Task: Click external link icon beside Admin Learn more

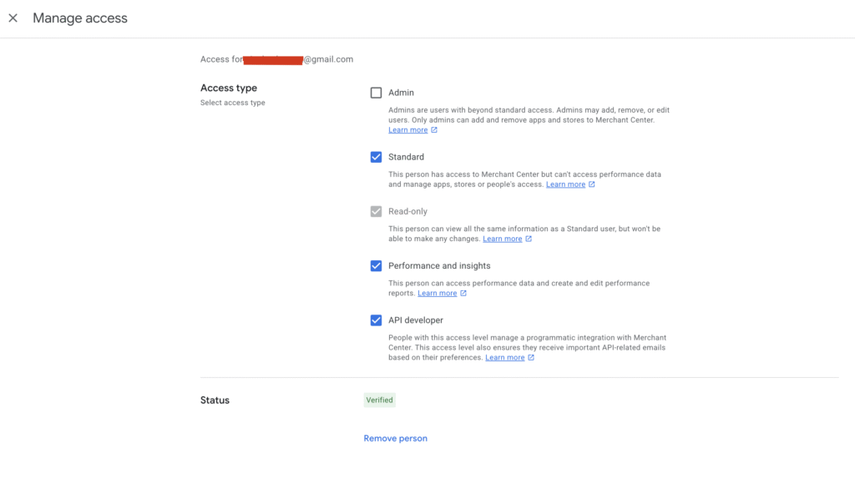Action: 434,130
